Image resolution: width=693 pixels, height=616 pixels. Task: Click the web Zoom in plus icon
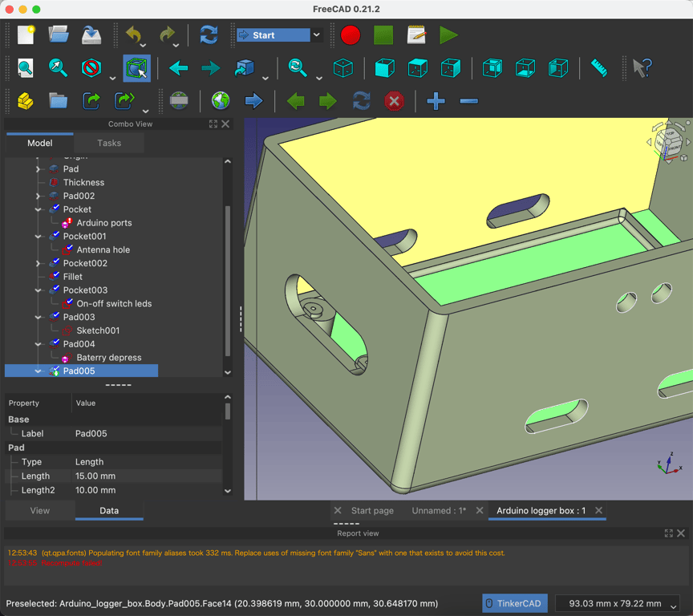pyautogui.click(x=436, y=101)
